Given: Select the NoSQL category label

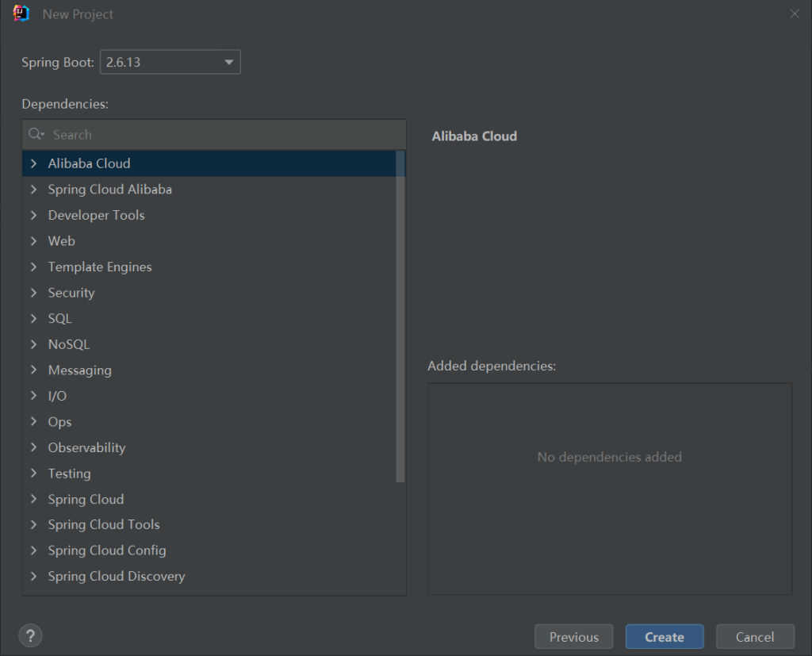Looking at the screenshot, I should 69,344.
